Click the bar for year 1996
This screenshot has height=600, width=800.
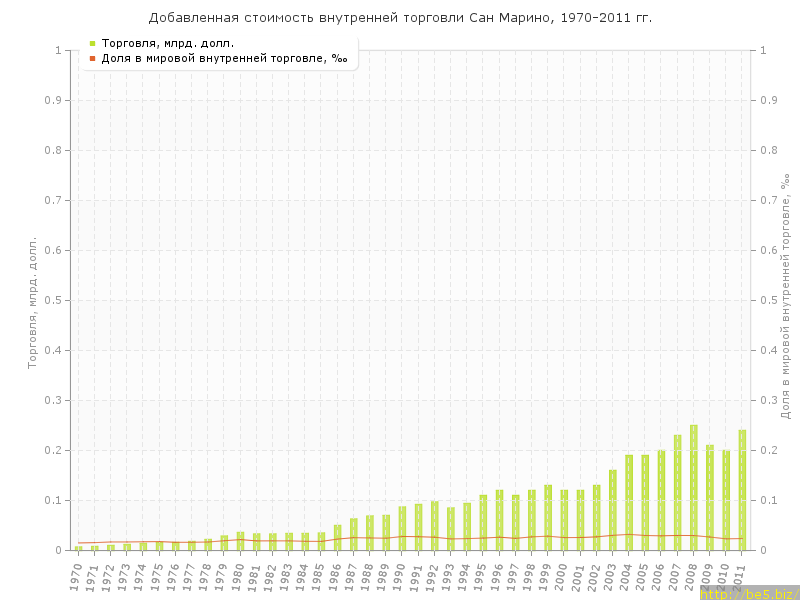tap(499, 520)
